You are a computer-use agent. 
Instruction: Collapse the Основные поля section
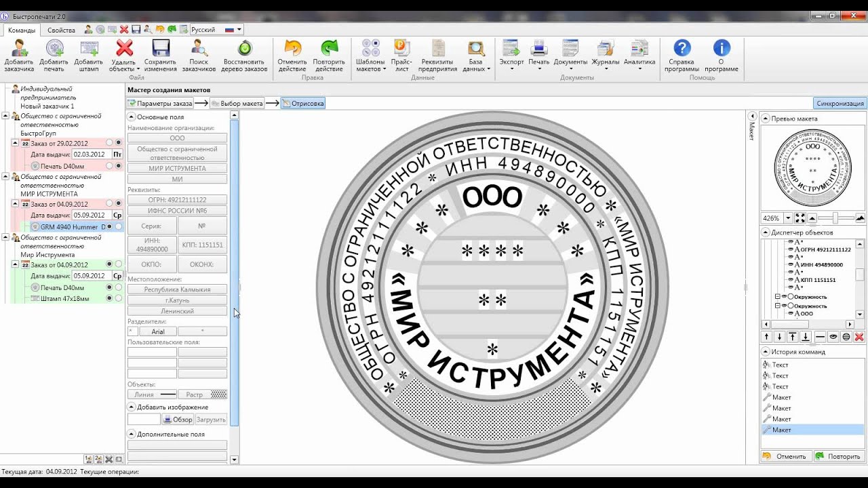[x=132, y=117]
